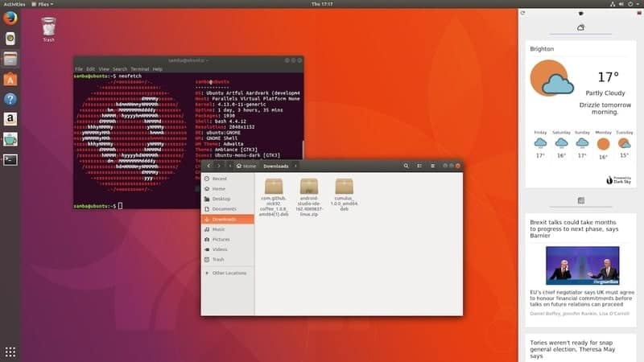
Task: Click the speech bubble icon atop news panel
Action: click(580, 14)
